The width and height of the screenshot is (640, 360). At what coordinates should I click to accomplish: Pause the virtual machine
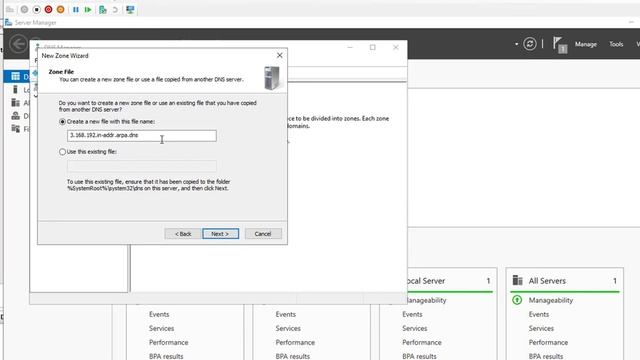tap(76, 9)
